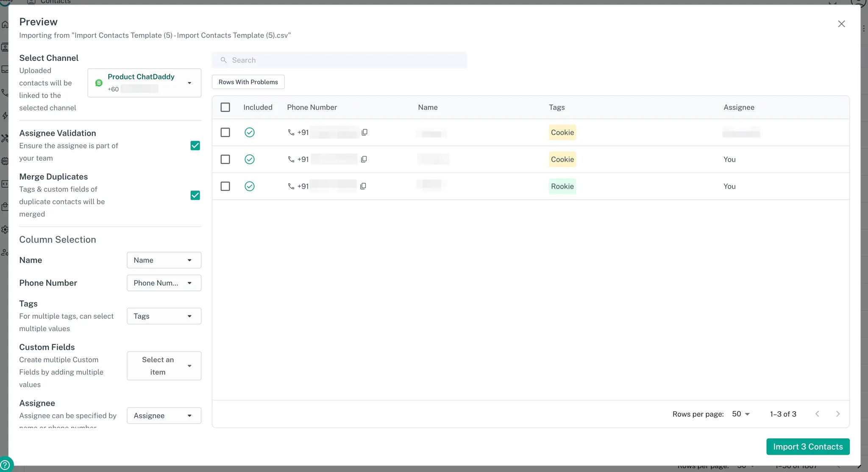Click Import 3 Contacts button
The image size is (868, 472).
click(807, 447)
